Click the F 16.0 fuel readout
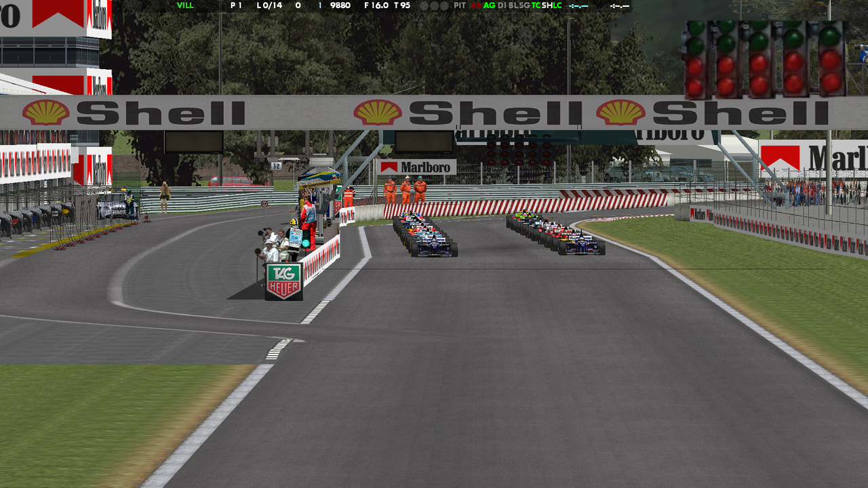 point(376,5)
